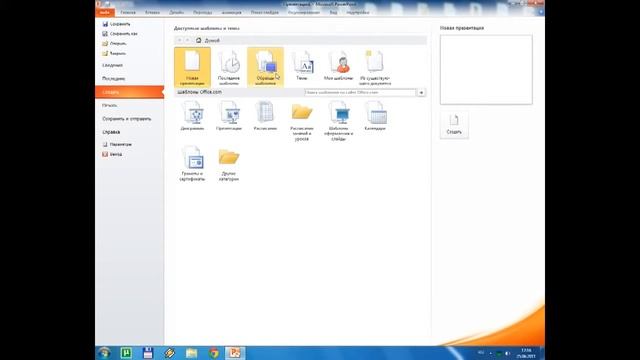Switch to the Transitions (Переходы) ribbon tab
This screenshot has width=640, height=360.
point(202,13)
